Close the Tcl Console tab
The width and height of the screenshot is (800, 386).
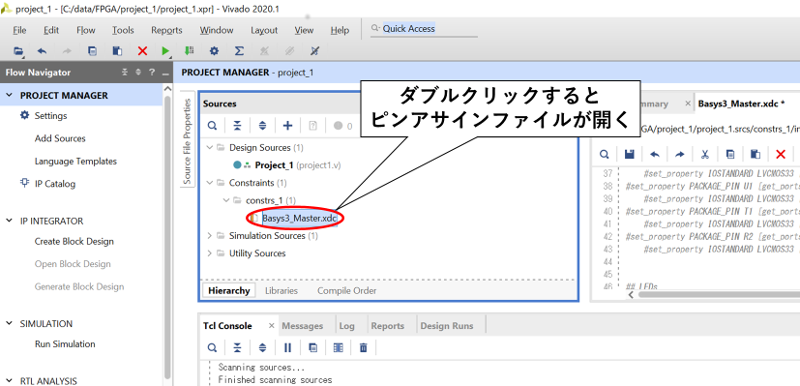[271, 325]
